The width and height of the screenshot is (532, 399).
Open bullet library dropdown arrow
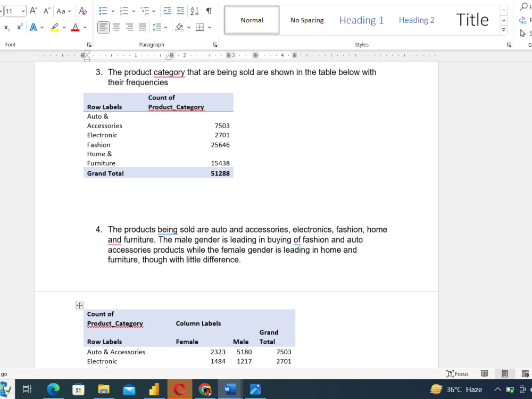[x=113, y=11]
